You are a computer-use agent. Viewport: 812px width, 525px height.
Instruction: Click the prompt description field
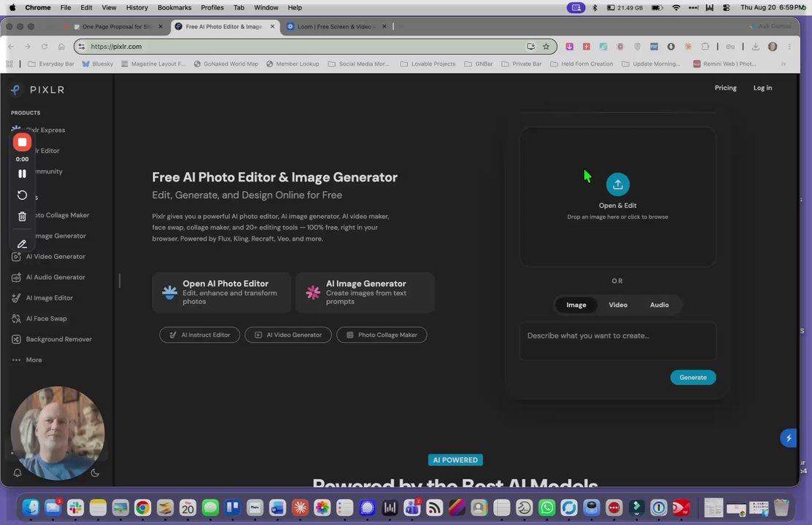click(x=618, y=341)
